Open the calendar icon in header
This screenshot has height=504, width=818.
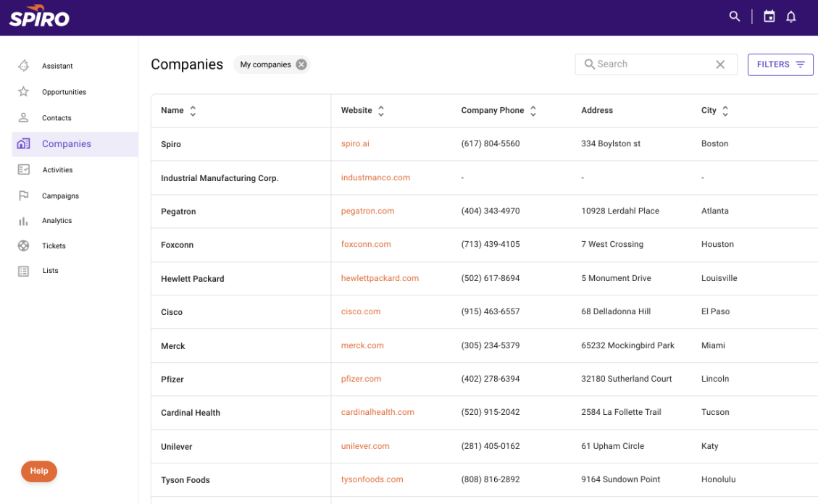point(769,17)
